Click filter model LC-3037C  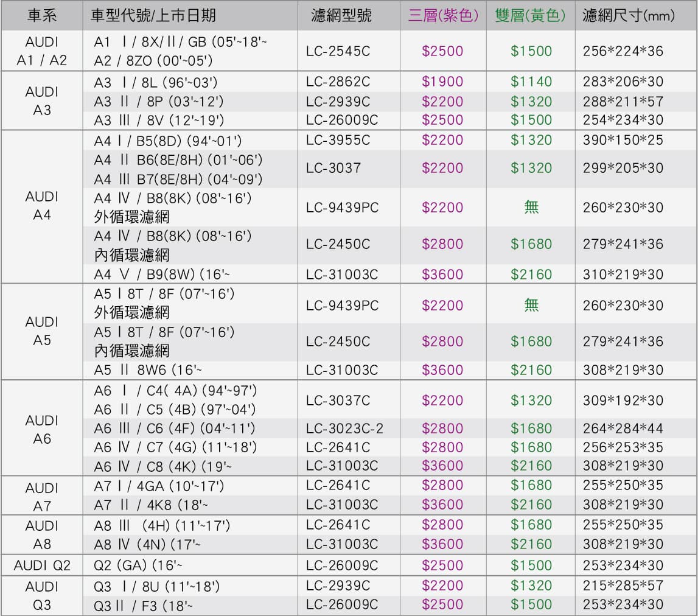point(338,401)
